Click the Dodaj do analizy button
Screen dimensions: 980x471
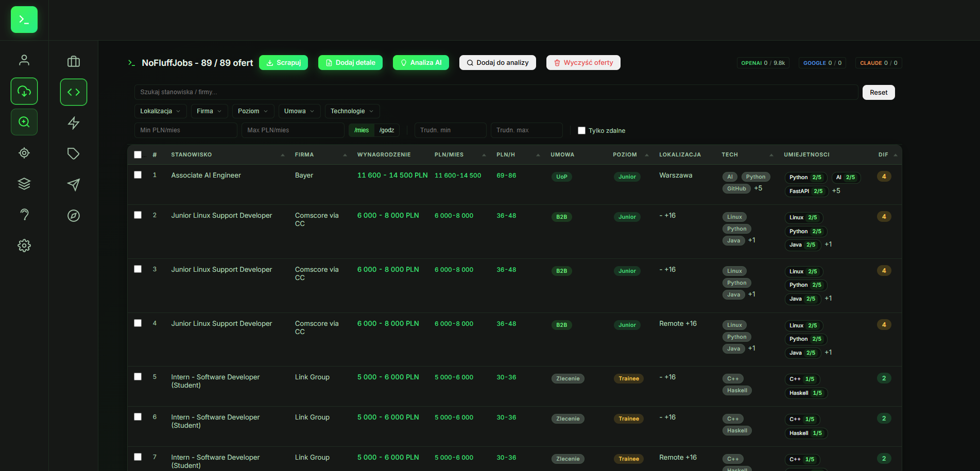point(497,62)
